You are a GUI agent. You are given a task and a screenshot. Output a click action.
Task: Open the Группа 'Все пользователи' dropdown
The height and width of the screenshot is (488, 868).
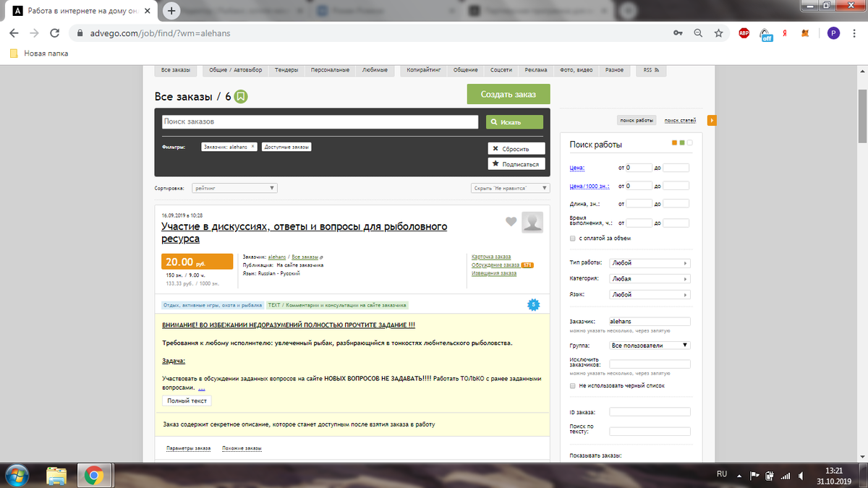[x=650, y=346]
